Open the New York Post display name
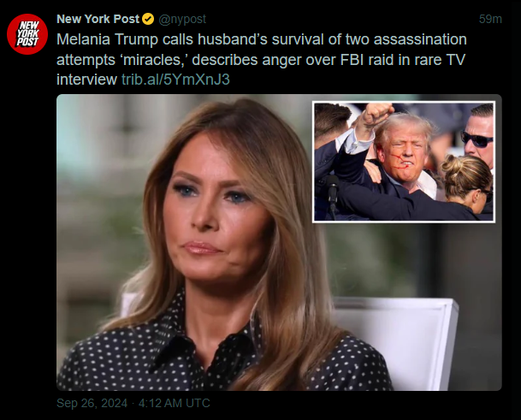The height and width of the screenshot is (420, 521). (x=98, y=19)
